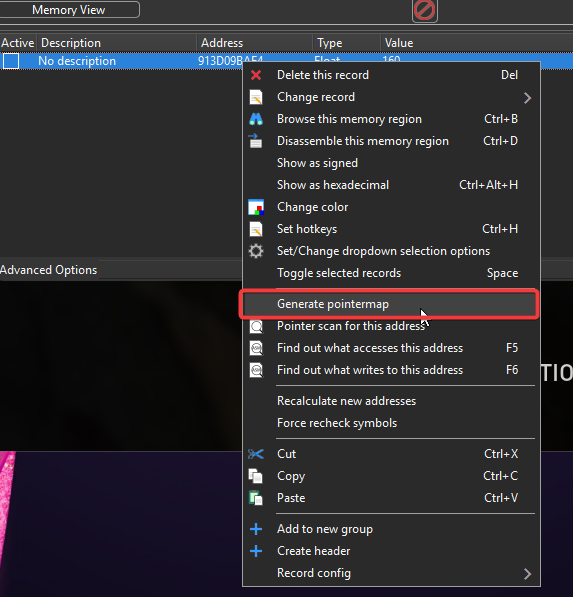Click the binoculars Browse memory region icon
This screenshot has width=573, height=597.
tap(256, 119)
